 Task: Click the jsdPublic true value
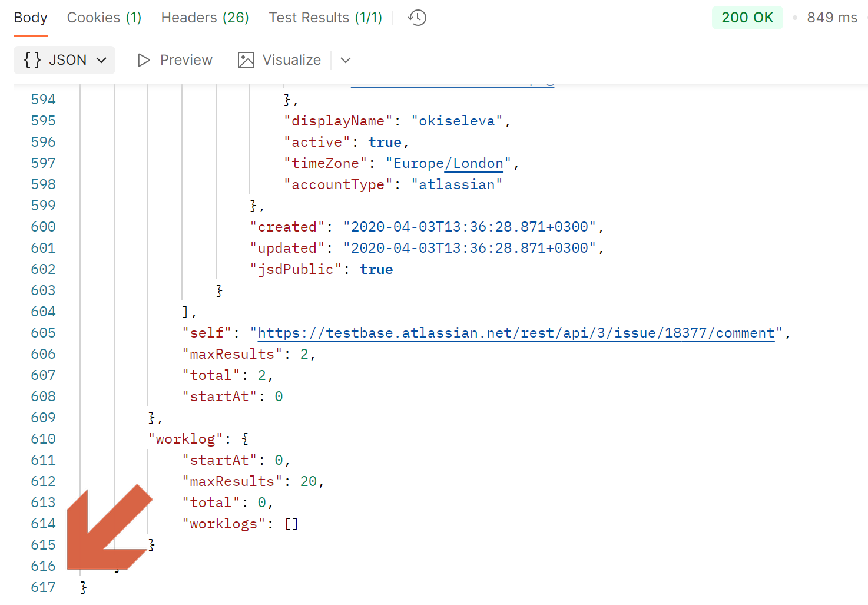click(x=376, y=269)
